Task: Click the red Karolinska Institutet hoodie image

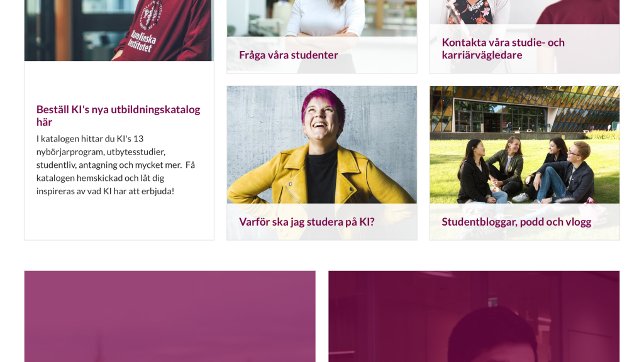Action: [x=119, y=30]
